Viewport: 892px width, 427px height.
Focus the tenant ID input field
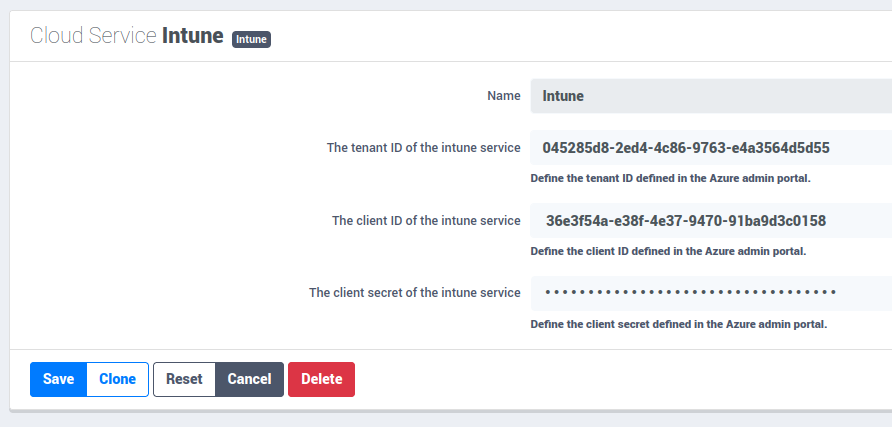pos(710,148)
